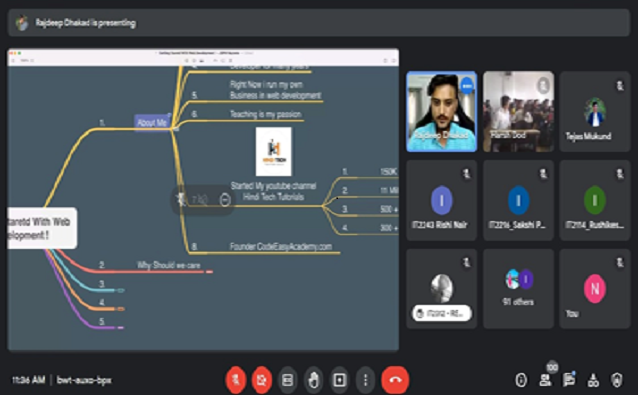Image resolution: width=638 pixels, height=395 pixels.
Task: Open the activities icon
Action: (593, 380)
